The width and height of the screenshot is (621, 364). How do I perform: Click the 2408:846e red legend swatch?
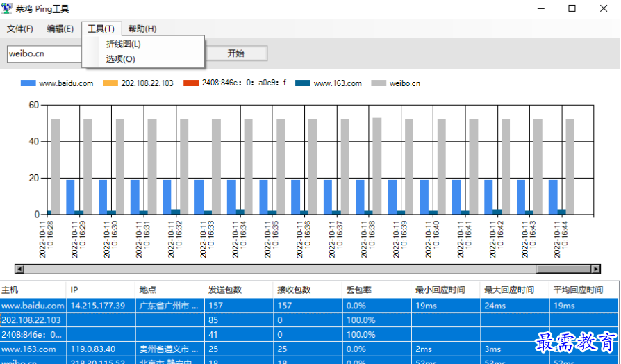pos(191,83)
